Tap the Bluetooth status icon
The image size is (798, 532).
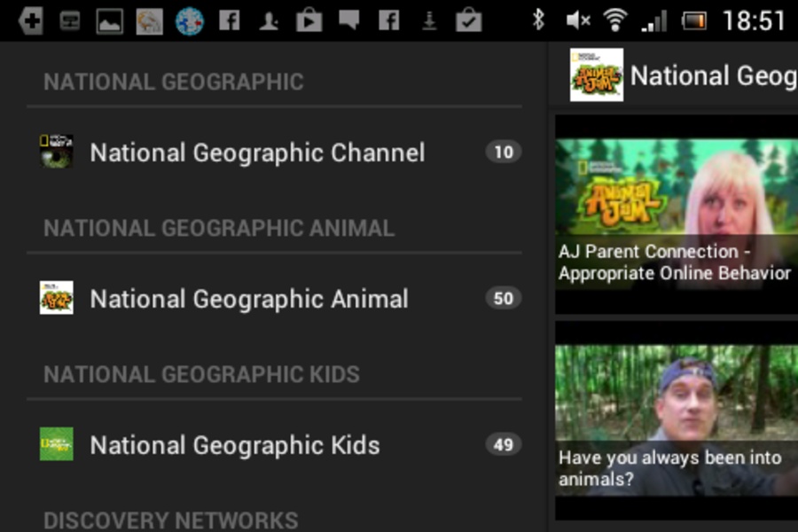538,21
